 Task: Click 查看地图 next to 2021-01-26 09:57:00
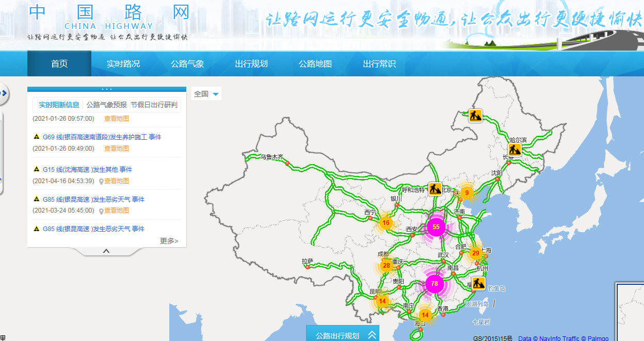tap(117, 119)
